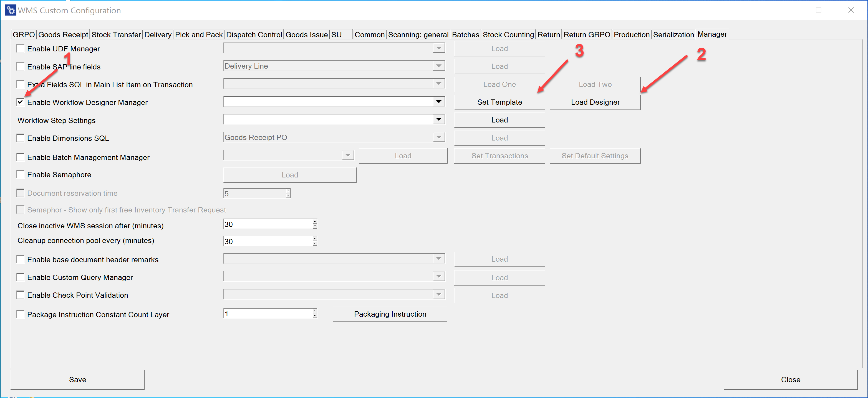Decrement the Cleanup connection pool minutes
Image resolution: width=868 pixels, height=398 pixels.
(x=315, y=244)
